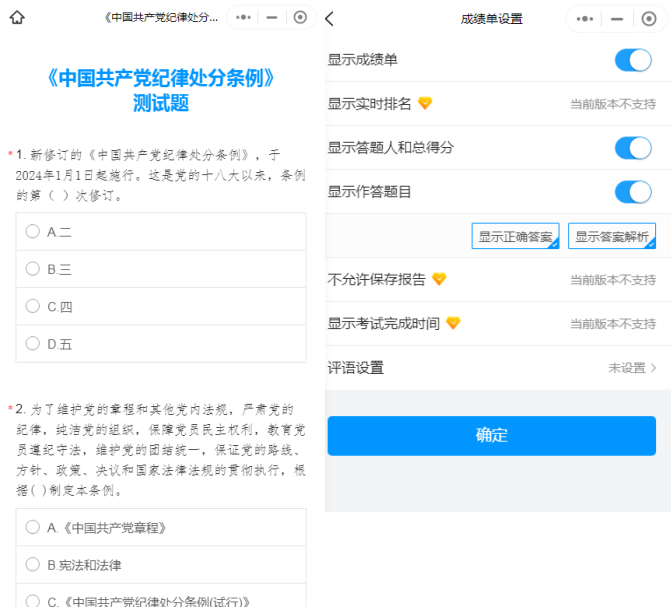Viewport: 672px width, 607px height.
Task: Click the target circle icon in quiz header
Action: [x=300, y=18]
